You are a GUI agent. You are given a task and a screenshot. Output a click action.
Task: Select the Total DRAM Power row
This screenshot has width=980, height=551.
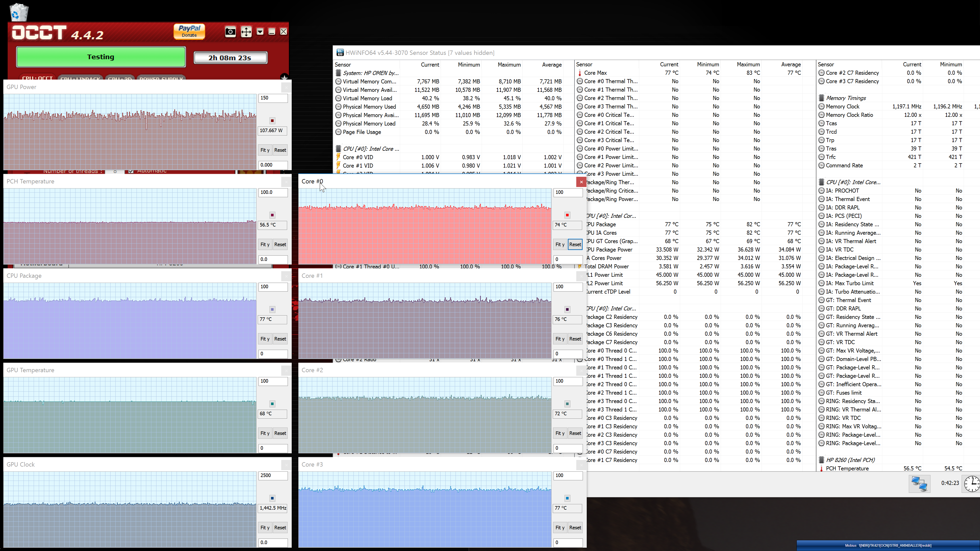tap(694, 266)
